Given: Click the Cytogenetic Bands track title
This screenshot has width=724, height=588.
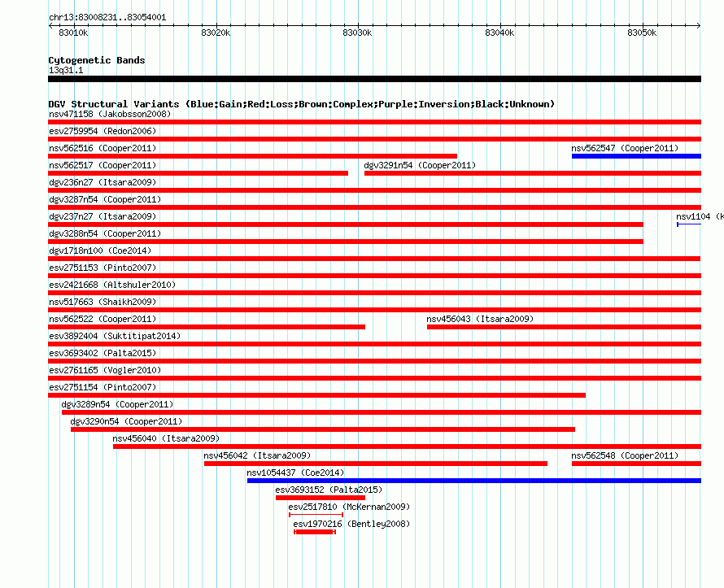Looking at the screenshot, I should [x=97, y=60].
